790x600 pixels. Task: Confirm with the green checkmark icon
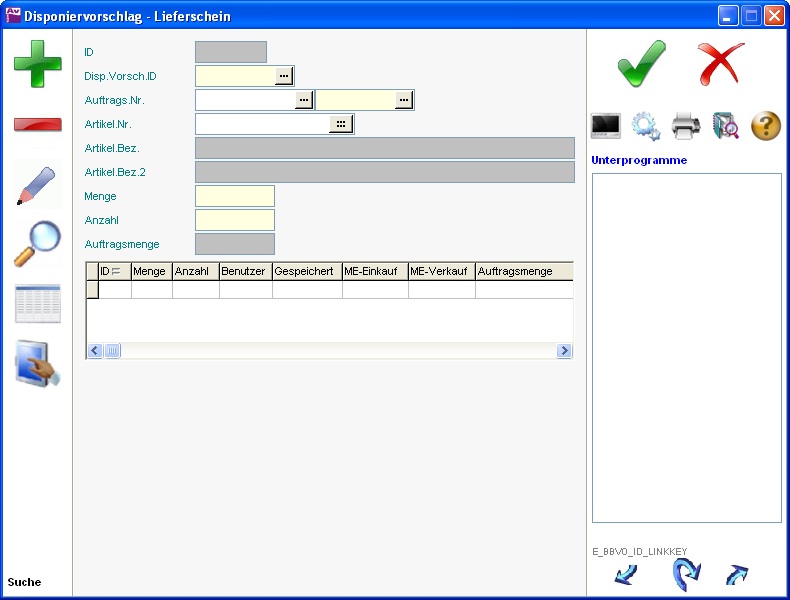coord(641,64)
